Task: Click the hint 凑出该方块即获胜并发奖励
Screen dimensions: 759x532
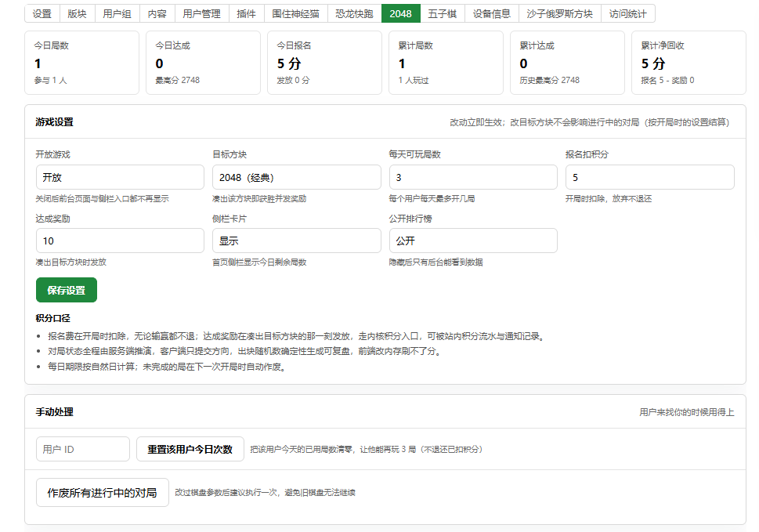Action: (x=259, y=198)
